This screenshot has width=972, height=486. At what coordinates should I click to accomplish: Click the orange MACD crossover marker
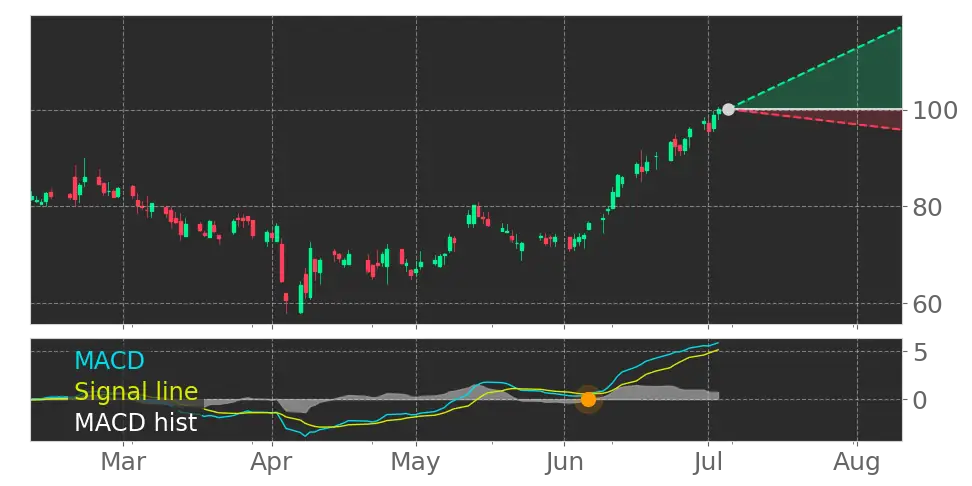pos(588,400)
